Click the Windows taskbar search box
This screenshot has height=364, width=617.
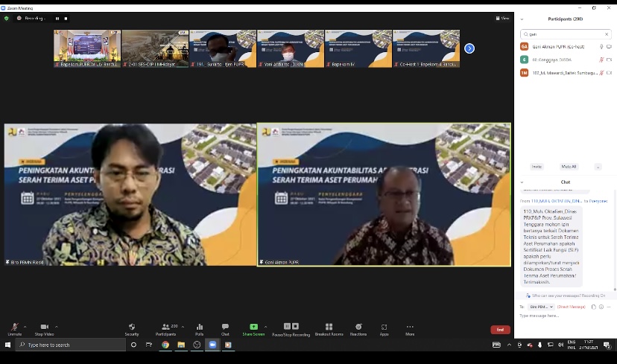point(71,345)
